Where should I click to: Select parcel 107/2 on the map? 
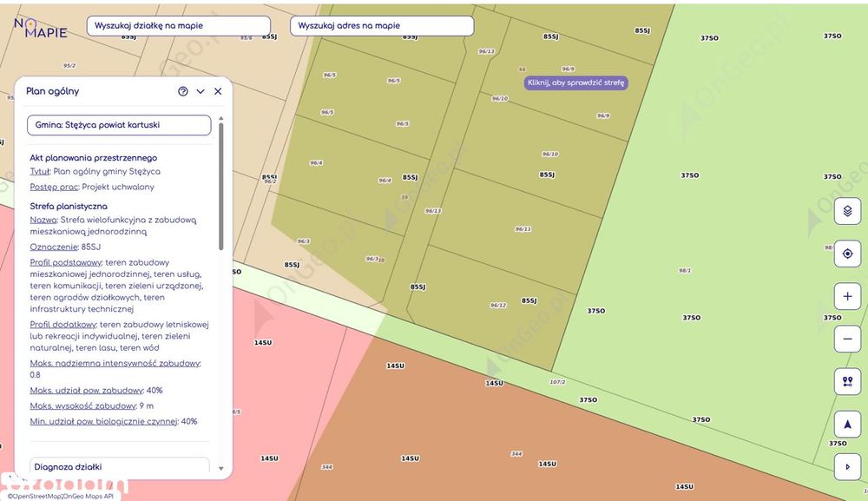557,382
